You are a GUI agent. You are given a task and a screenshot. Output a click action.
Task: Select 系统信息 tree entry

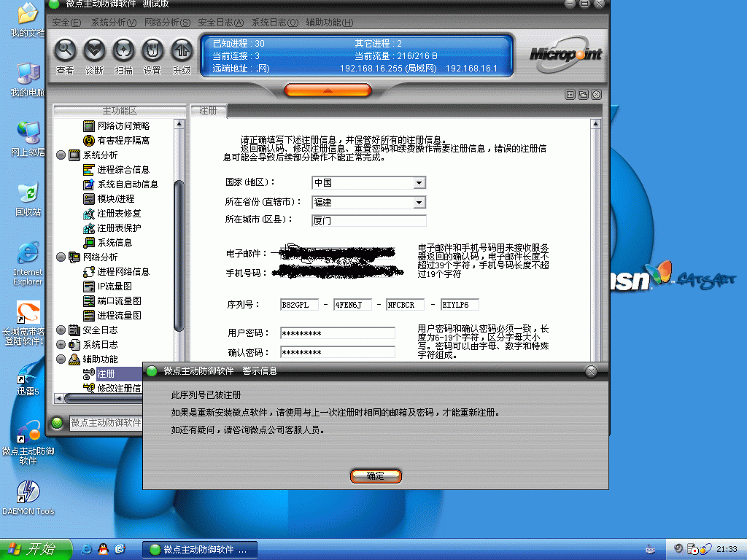point(108,242)
